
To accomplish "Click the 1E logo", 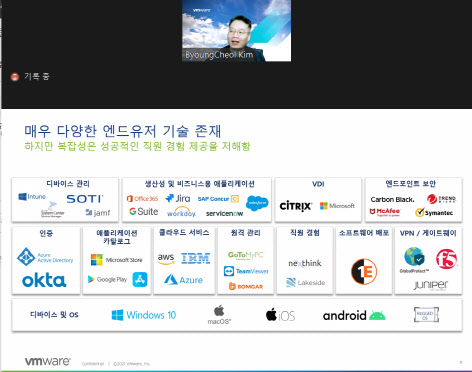I will point(364,272).
